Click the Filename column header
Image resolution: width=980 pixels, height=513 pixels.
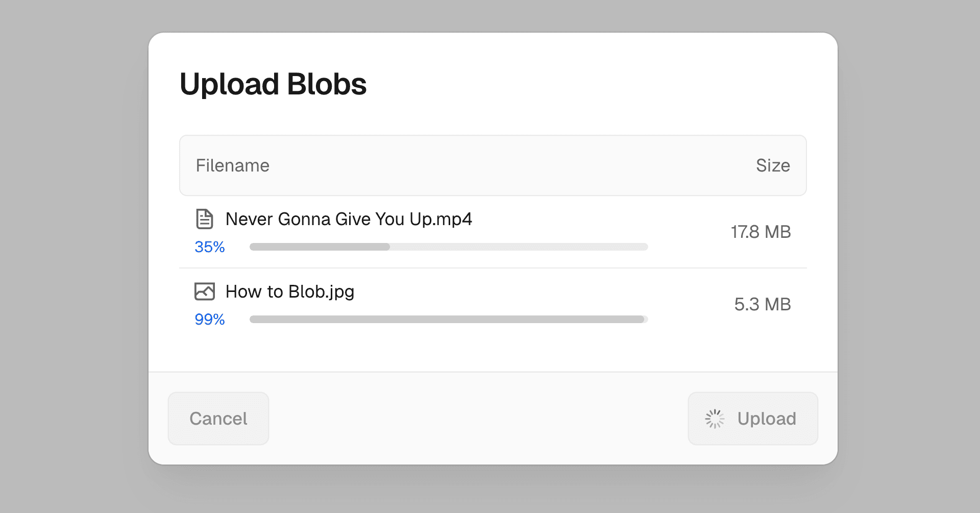pyautogui.click(x=233, y=165)
